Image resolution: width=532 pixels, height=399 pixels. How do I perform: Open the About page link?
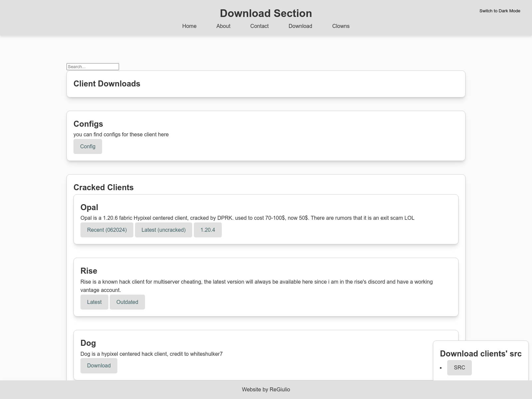(x=223, y=26)
